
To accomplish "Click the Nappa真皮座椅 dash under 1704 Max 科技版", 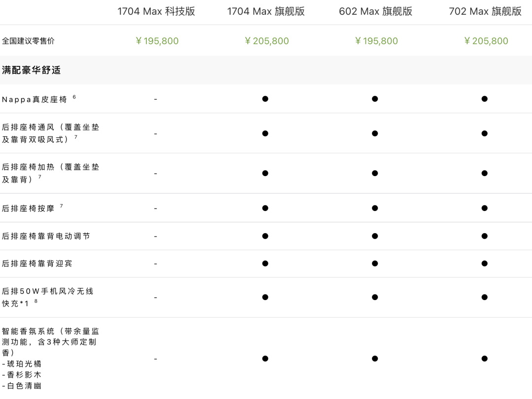I will [x=156, y=99].
